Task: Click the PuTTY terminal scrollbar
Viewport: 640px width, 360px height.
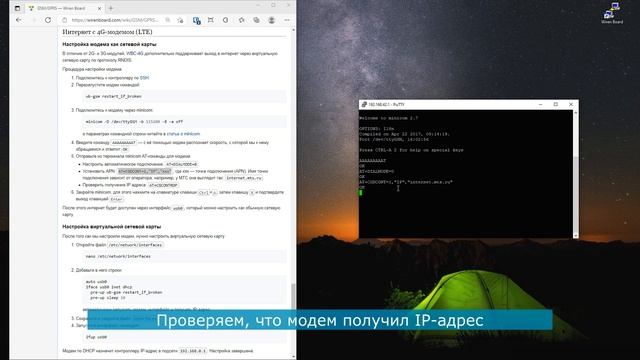Action: click(x=576, y=174)
